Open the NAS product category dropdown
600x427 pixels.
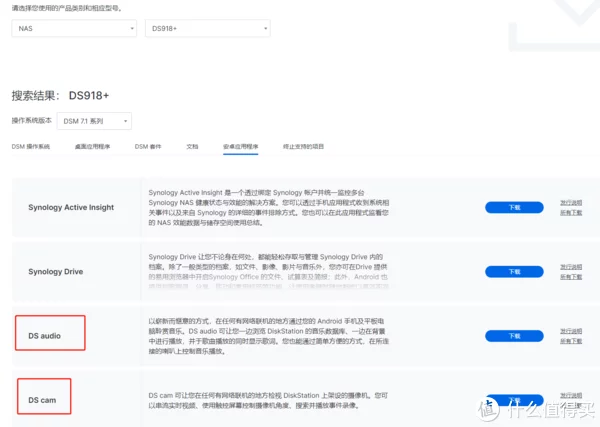point(74,28)
